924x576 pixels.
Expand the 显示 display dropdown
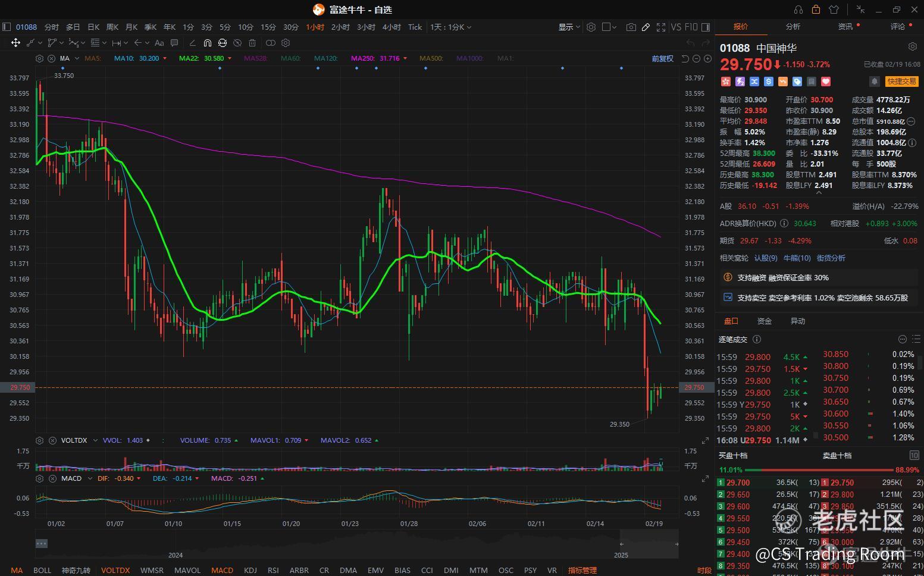[569, 27]
